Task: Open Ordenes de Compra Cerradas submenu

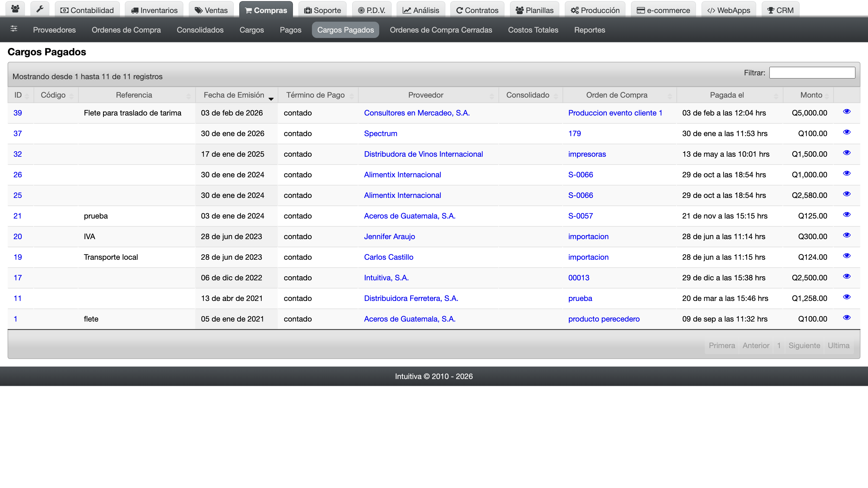Action: [x=441, y=30]
